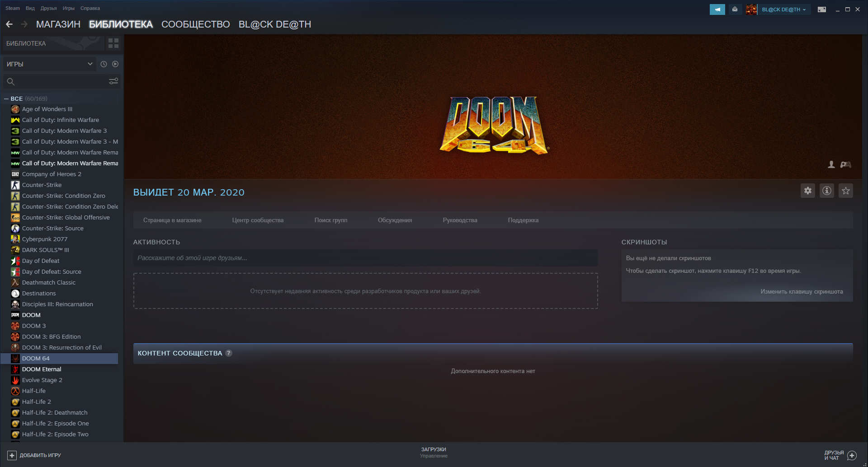The height and width of the screenshot is (467, 868).
Task: Switch to Big Picture mode icon
Action: click(822, 9)
